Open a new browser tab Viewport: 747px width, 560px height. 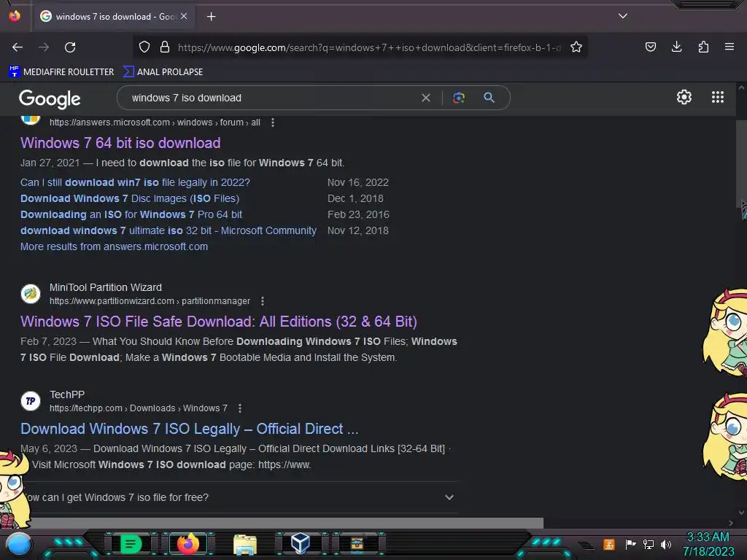pyautogui.click(x=211, y=17)
